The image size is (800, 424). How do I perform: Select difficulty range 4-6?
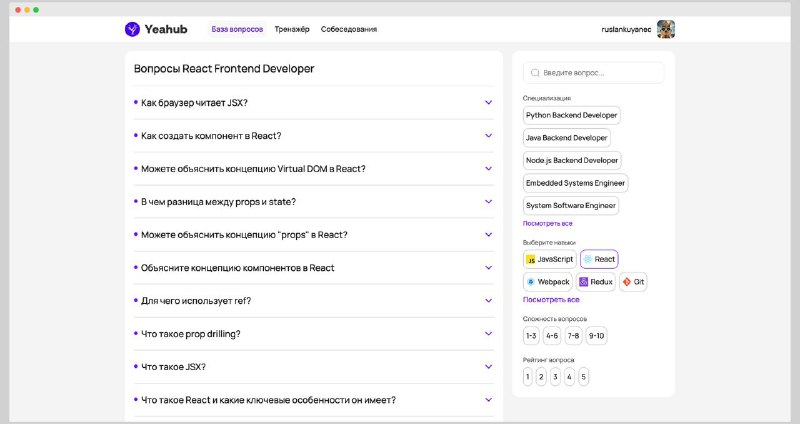[x=552, y=336]
